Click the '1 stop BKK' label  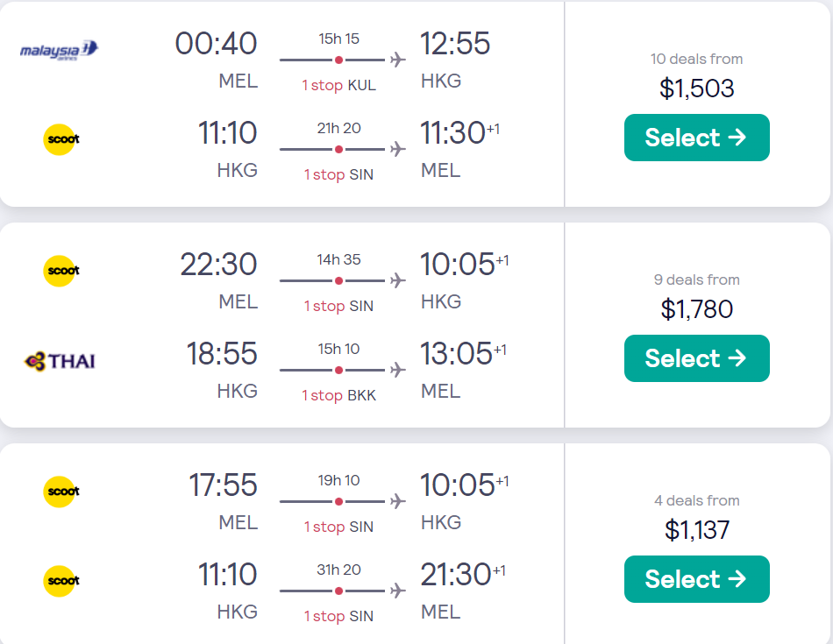(339, 395)
